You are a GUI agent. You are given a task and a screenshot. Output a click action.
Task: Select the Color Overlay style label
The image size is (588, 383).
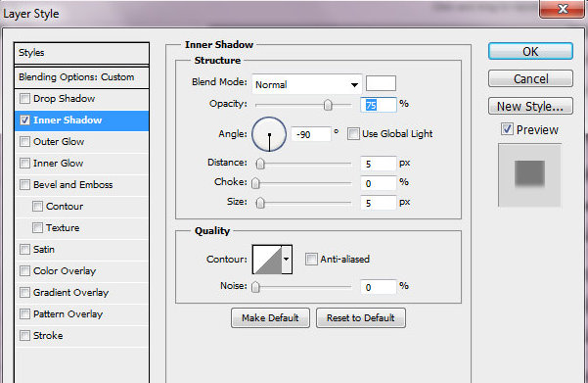(65, 271)
